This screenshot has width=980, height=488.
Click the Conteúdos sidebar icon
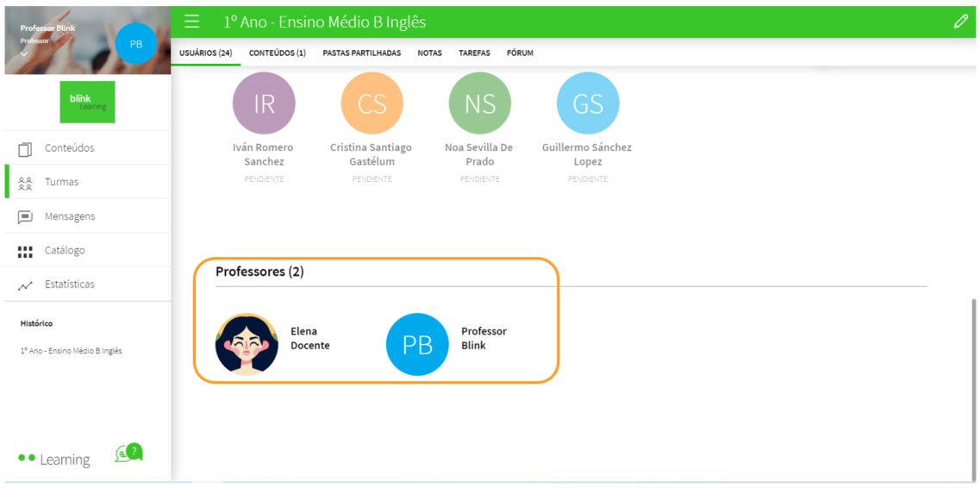coord(25,148)
